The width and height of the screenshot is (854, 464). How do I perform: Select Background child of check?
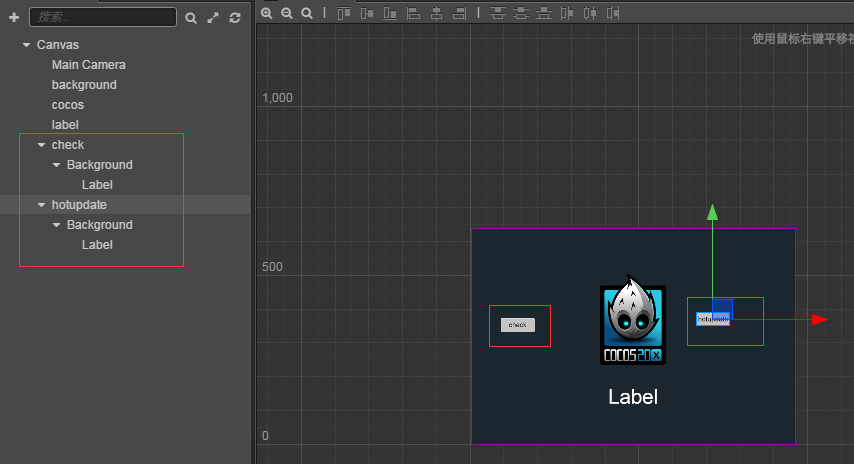100,164
